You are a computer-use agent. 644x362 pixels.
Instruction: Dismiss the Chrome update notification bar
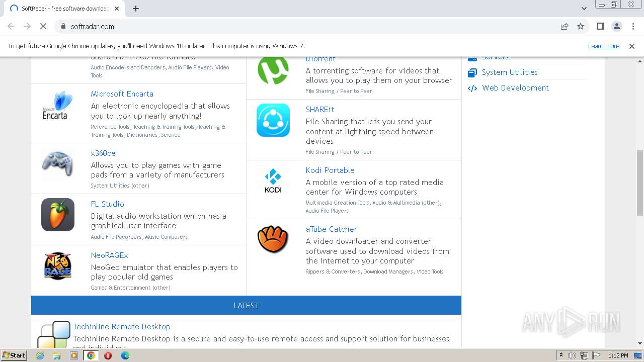coord(632,46)
